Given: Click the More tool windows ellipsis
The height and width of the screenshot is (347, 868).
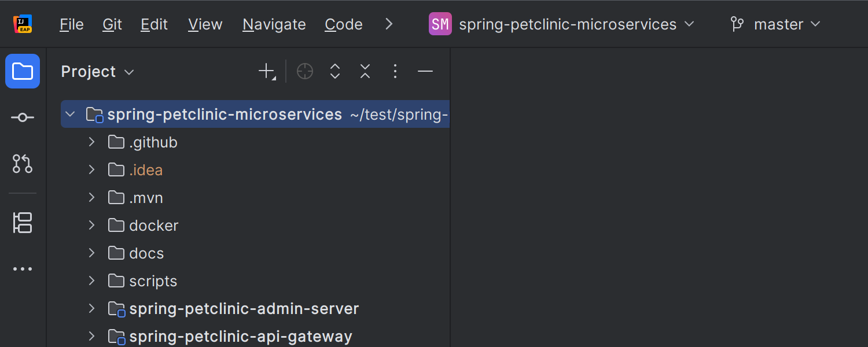Looking at the screenshot, I should (x=23, y=269).
